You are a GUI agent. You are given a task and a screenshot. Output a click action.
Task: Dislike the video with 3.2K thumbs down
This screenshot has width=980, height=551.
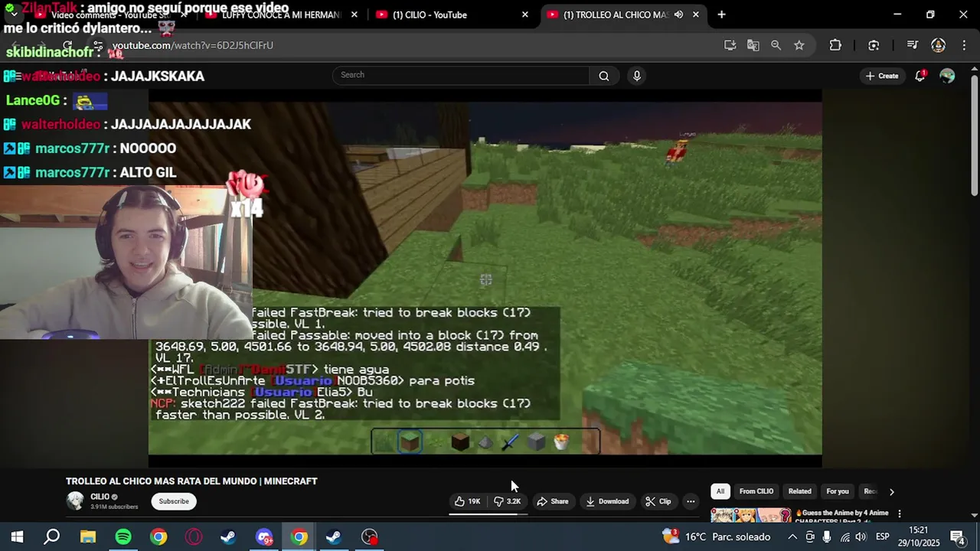click(x=507, y=501)
